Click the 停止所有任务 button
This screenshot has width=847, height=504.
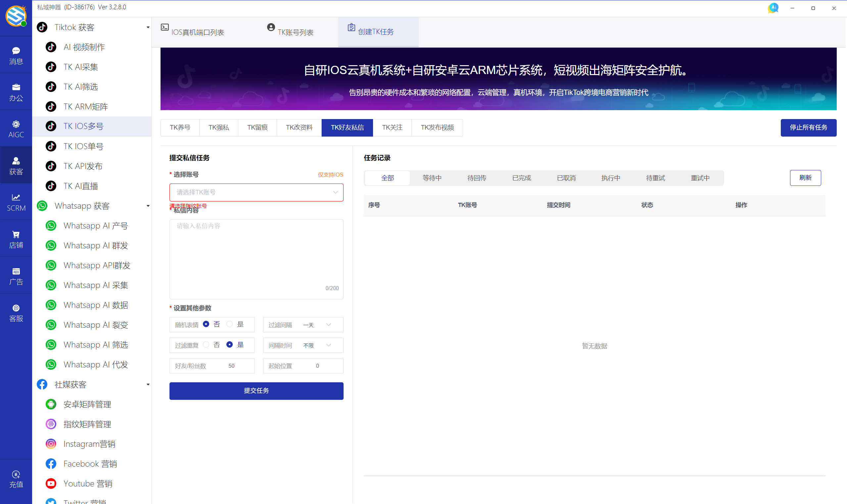tap(808, 127)
